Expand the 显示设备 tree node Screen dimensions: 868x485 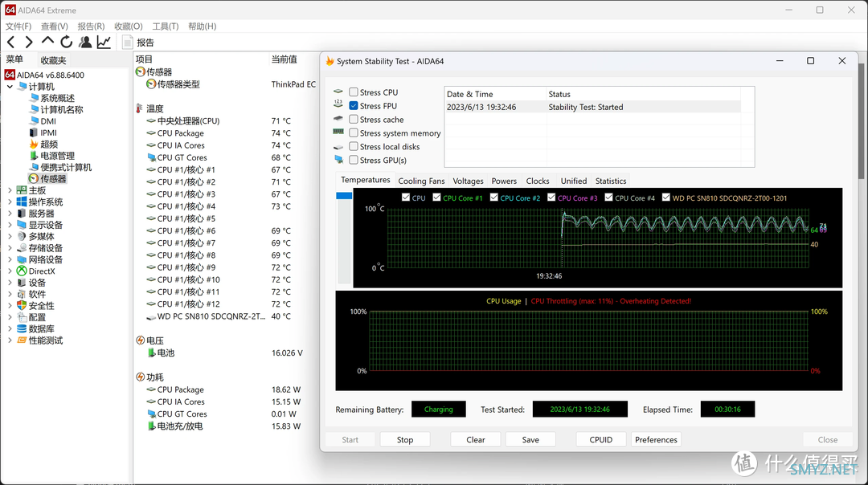click(10, 225)
